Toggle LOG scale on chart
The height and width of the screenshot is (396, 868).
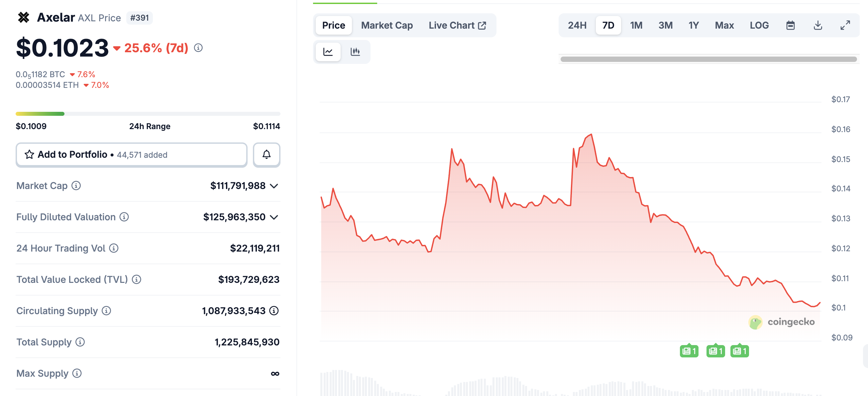pos(759,25)
